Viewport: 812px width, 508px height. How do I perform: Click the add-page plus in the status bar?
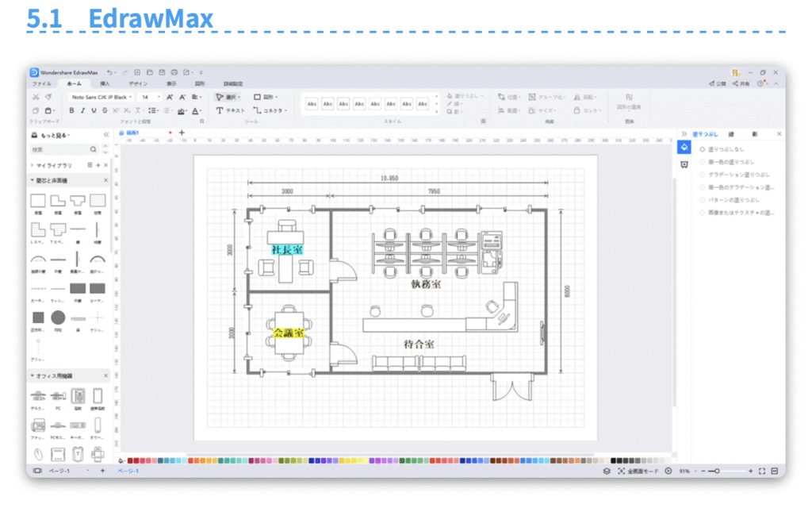tap(102, 471)
